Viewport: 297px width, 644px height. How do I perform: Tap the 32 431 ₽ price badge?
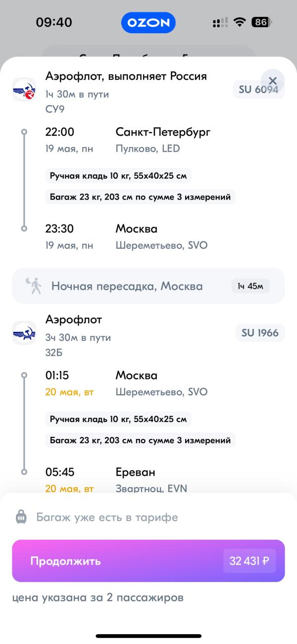coord(249,561)
